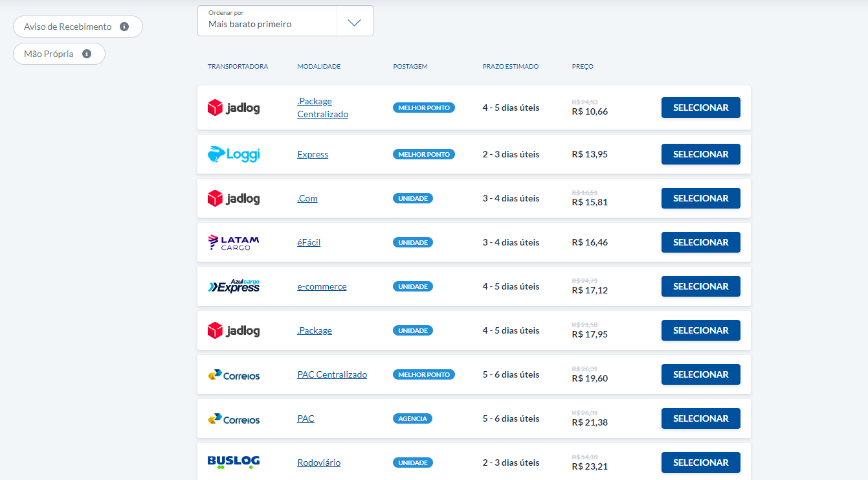Click the Azul Cargo Express logo
868x480 pixels.
coord(233,286)
